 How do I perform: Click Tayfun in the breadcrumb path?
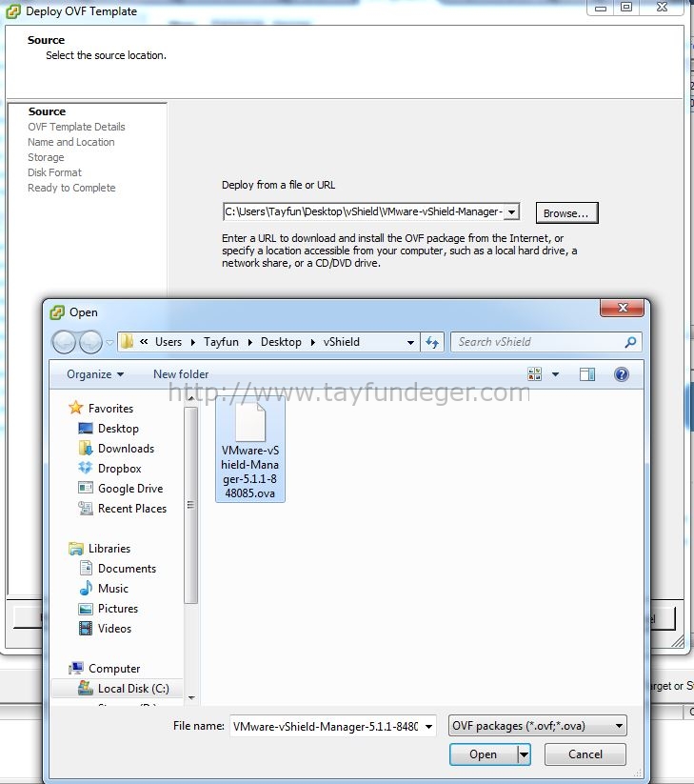point(221,342)
